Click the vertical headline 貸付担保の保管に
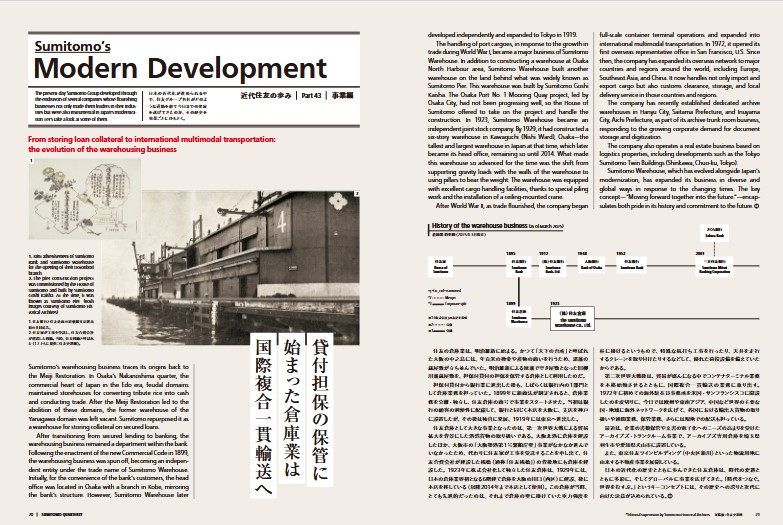The width and height of the screenshot is (783, 525). 320,409
